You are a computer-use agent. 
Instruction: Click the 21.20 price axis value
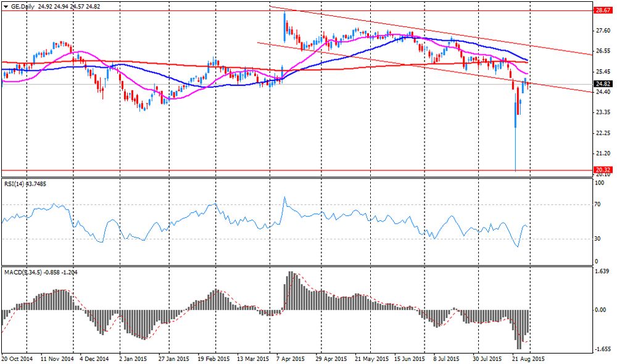(603, 154)
